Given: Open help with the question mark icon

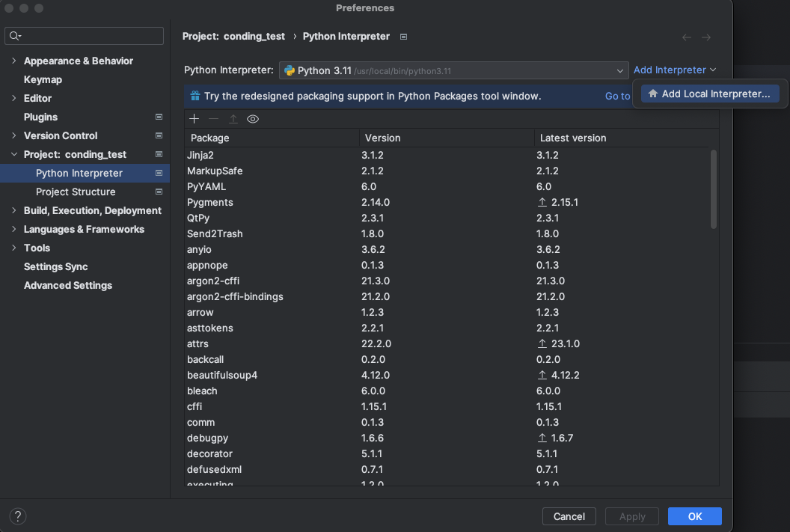Looking at the screenshot, I should pyautogui.click(x=18, y=516).
